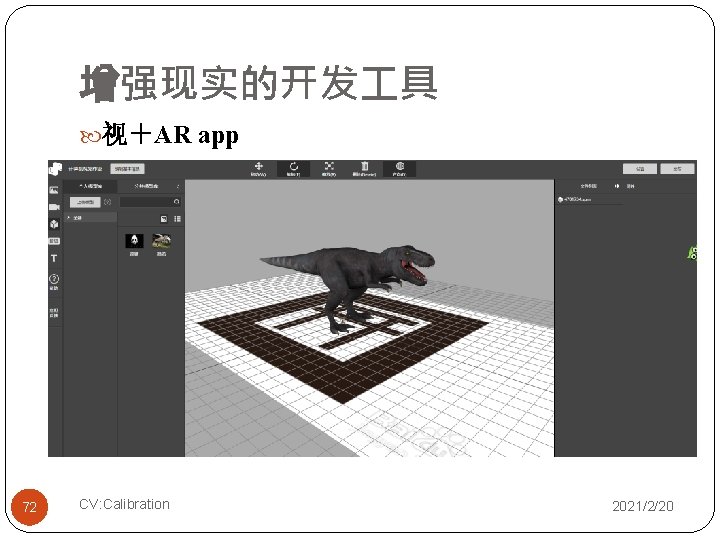The width and height of the screenshot is (720, 540).
Task: Click the small arrow after the library tabs
Action: pyautogui.click(x=178, y=186)
